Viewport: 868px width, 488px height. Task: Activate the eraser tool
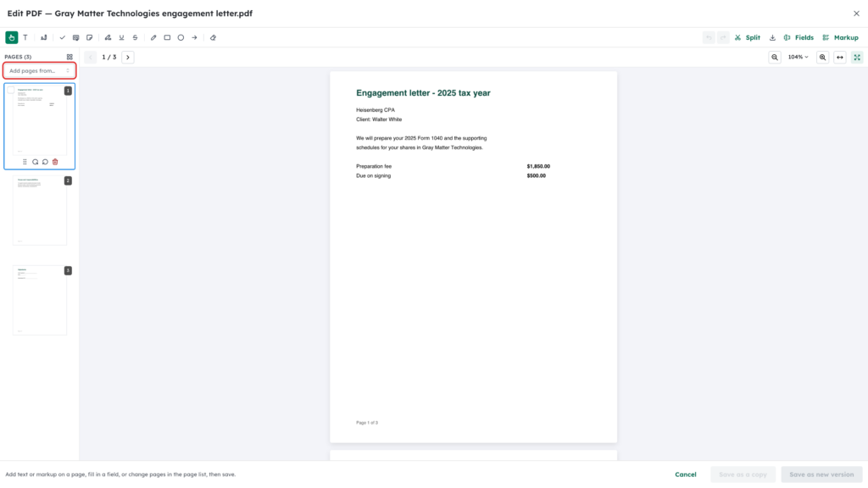tap(213, 37)
